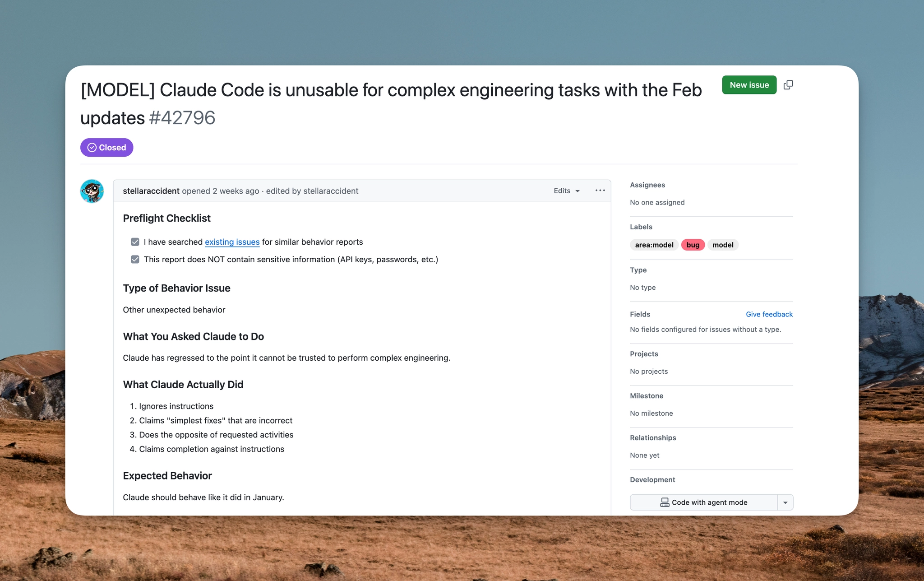Click the agent mode computer icon
Screen dimensions: 924x581
pyautogui.click(x=665, y=502)
